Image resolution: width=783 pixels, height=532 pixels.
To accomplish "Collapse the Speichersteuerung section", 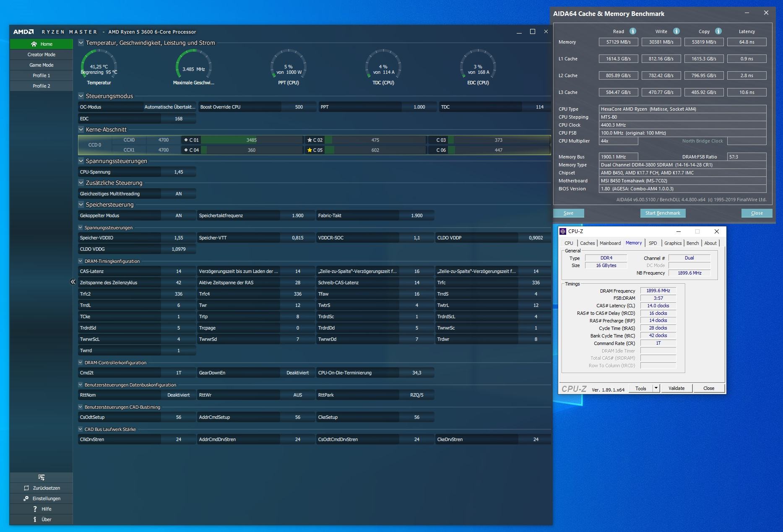I will 81,205.
